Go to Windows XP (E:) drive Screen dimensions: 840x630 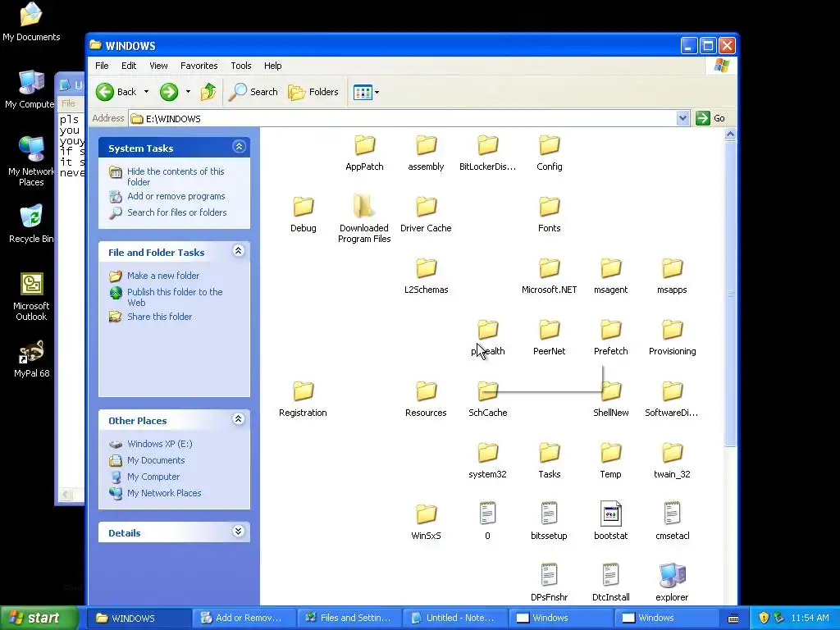tap(159, 444)
